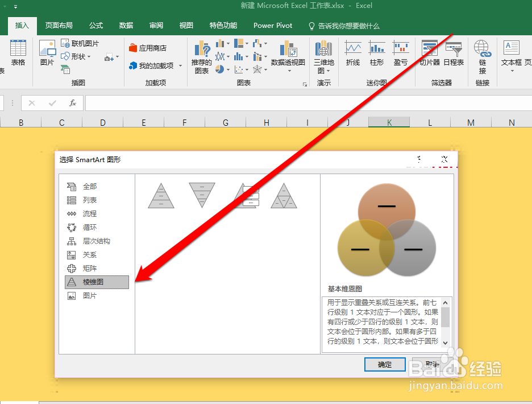The height and width of the screenshot is (404, 532).
Task: Insert a table using the 表格 icon
Action: tap(18, 53)
